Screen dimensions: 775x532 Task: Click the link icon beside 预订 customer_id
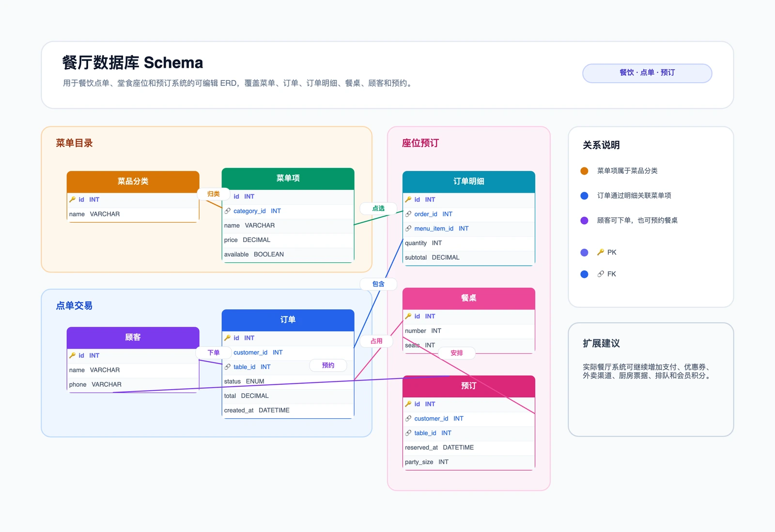coord(408,418)
